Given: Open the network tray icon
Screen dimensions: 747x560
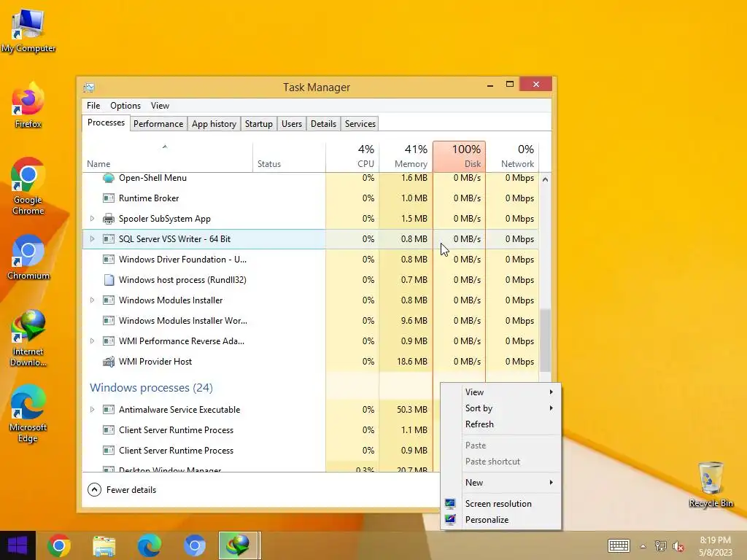Looking at the screenshot, I should (x=660, y=546).
